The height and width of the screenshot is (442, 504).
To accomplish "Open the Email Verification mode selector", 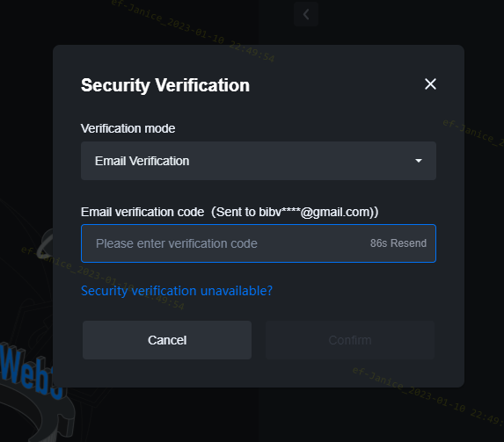I will (x=259, y=161).
